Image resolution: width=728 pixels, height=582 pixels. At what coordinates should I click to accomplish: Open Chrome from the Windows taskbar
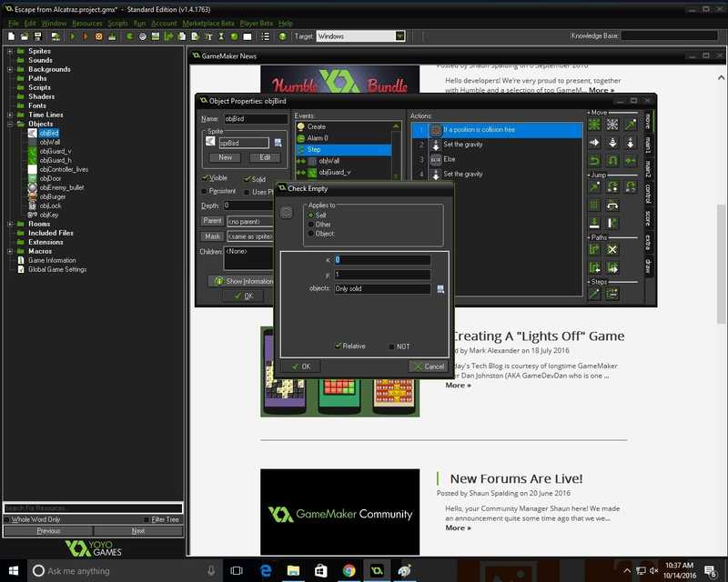(x=349, y=571)
